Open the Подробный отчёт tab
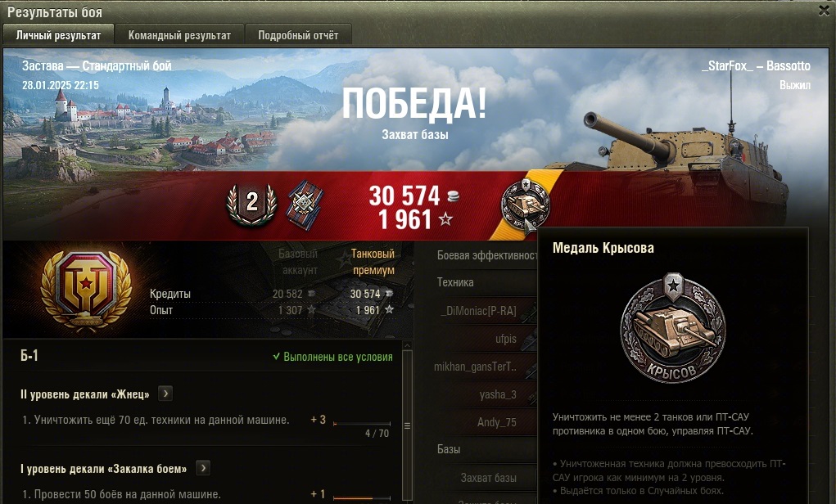 coord(298,35)
